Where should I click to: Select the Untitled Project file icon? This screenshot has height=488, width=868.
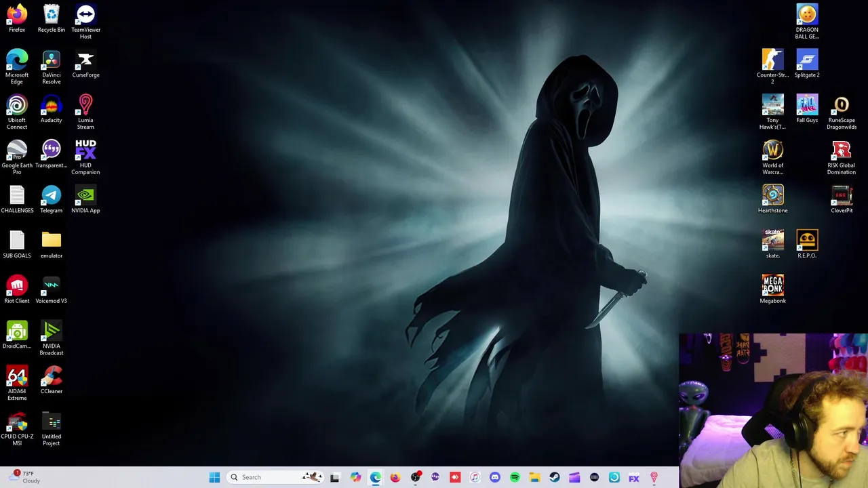tap(52, 429)
